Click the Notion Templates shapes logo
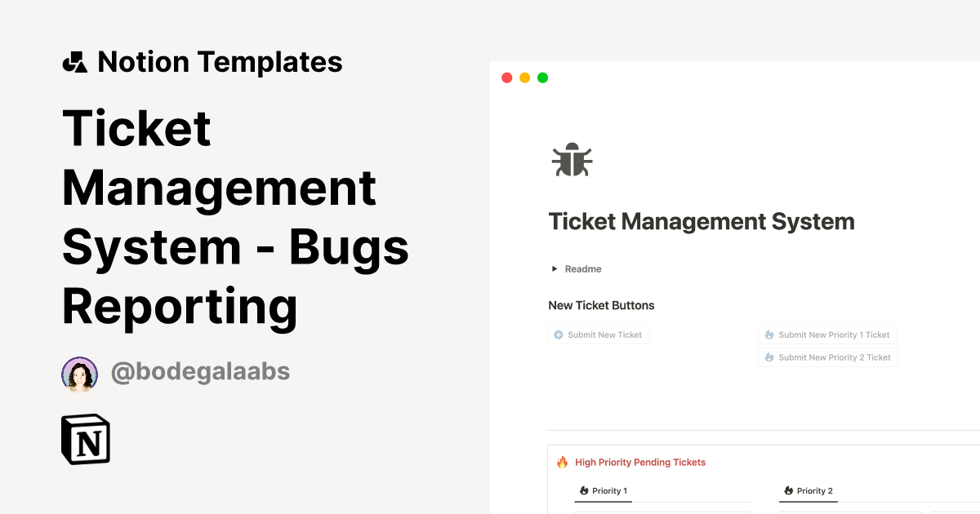Image resolution: width=980 pixels, height=514 pixels. pos(75,62)
